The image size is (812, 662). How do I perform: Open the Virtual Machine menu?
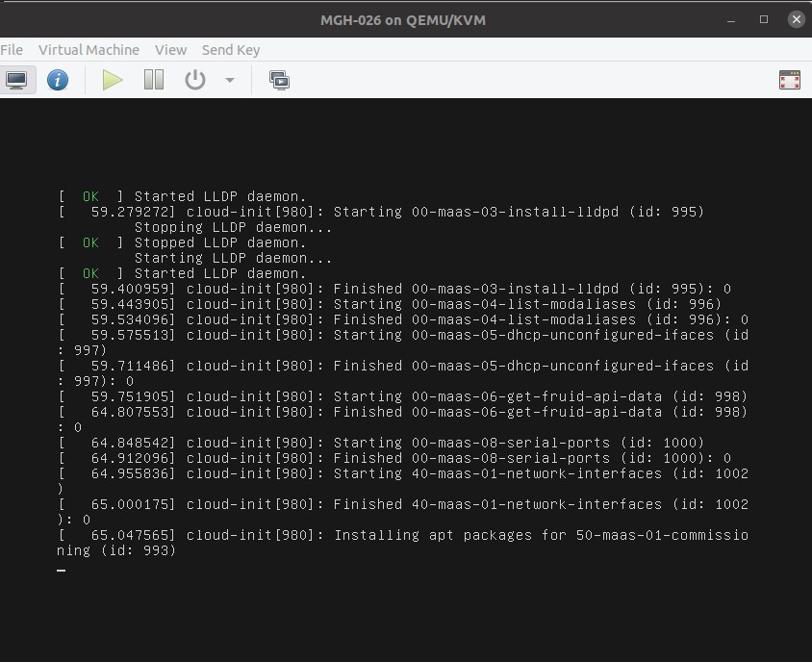89,50
